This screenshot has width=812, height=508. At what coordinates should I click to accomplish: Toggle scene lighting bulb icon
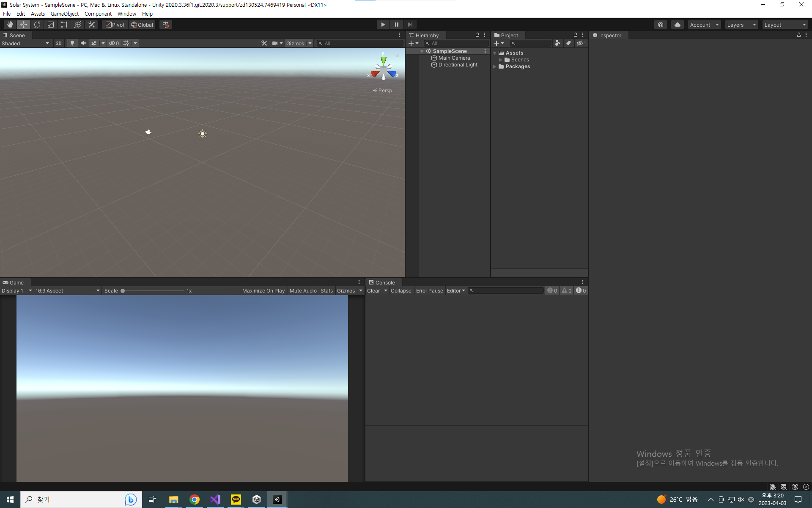click(x=72, y=43)
